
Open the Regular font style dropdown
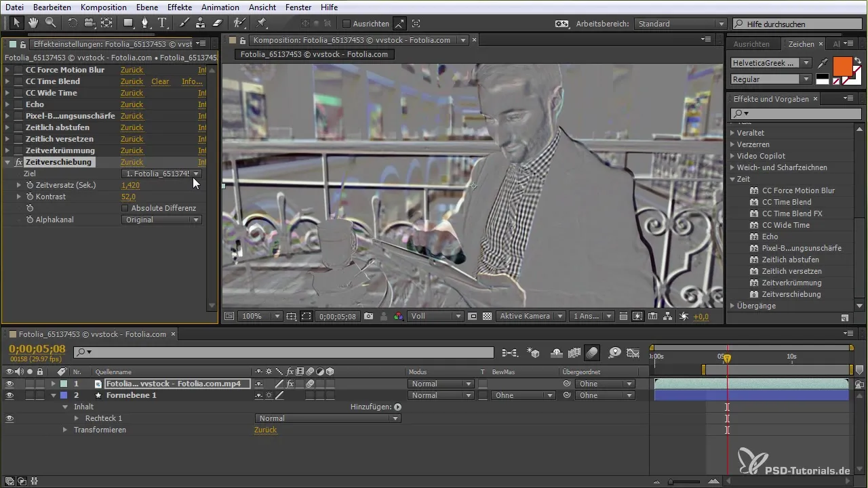pyautogui.click(x=771, y=79)
